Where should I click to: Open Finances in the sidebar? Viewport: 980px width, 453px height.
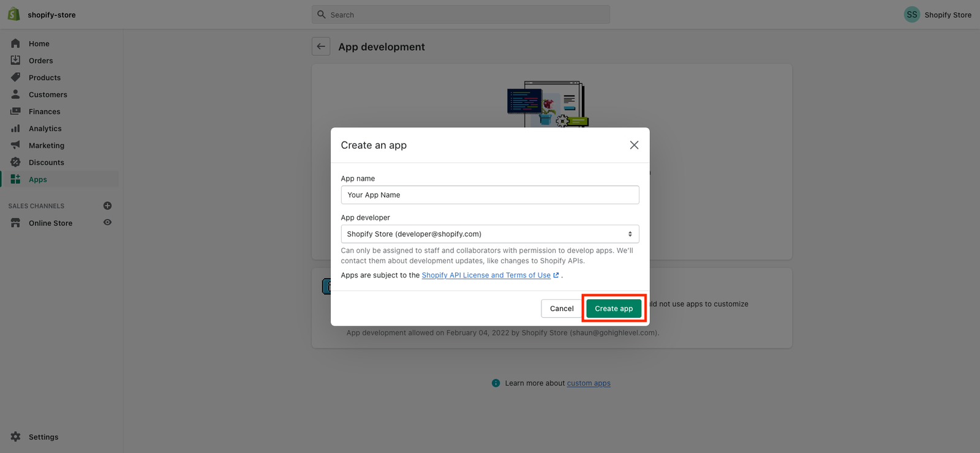(44, 111)
